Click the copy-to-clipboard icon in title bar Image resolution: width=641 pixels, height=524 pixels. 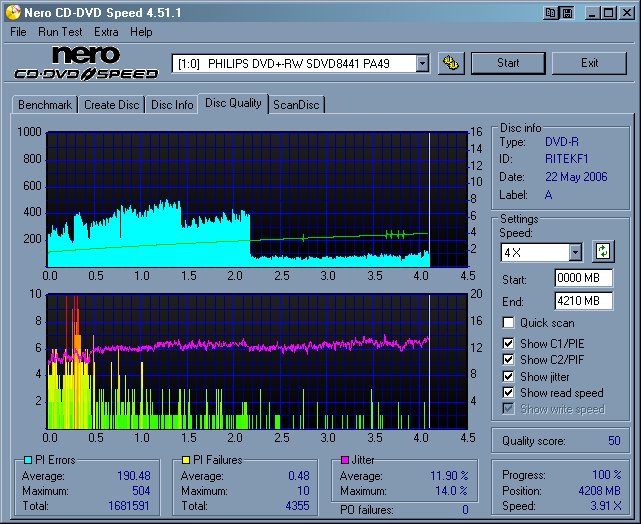pos(550,13)
